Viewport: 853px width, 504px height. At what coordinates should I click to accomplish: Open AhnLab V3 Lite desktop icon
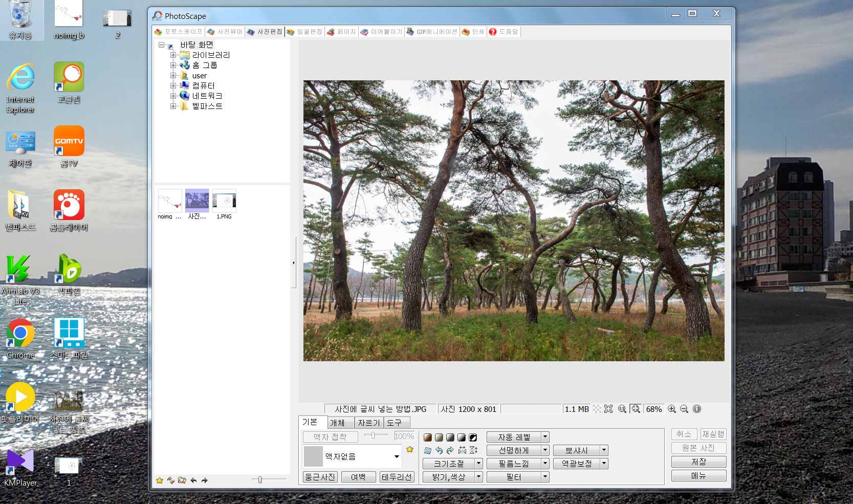pos(20,280)
